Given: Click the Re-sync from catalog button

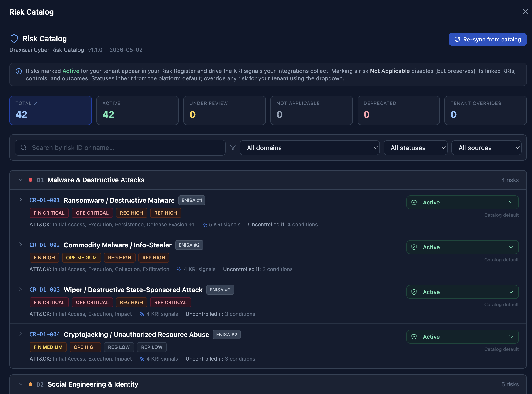Looking at the screenshot, I should (x=488, y=39).
